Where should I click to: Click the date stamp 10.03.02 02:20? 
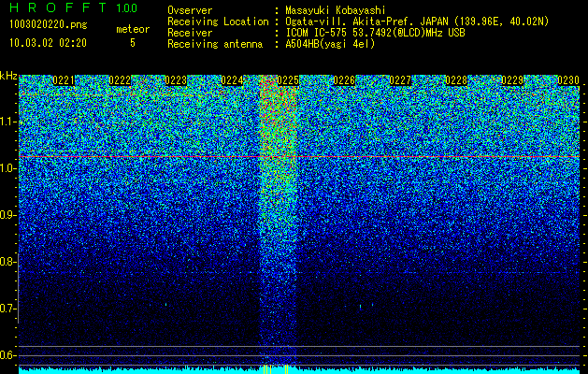(48, 43)
